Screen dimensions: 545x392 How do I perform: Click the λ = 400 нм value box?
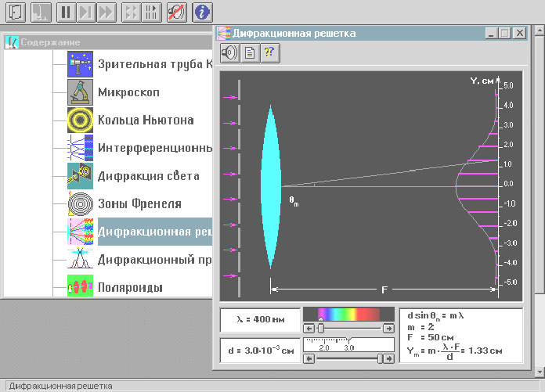click(260, 320)
